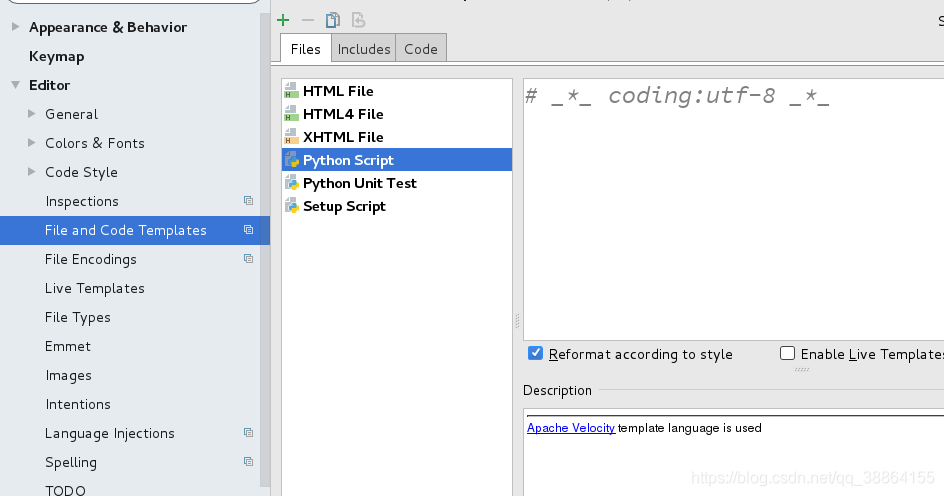This screenshot has height=496, width=944.
Task: Click the minus Remove Template icon
Action: (308, 20)
